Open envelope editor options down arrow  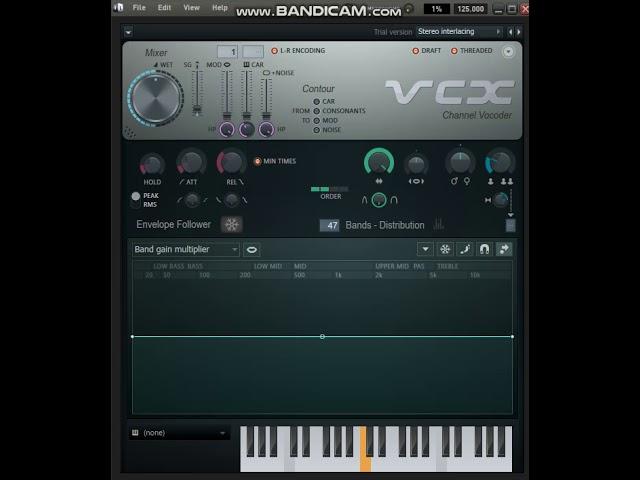425,249
